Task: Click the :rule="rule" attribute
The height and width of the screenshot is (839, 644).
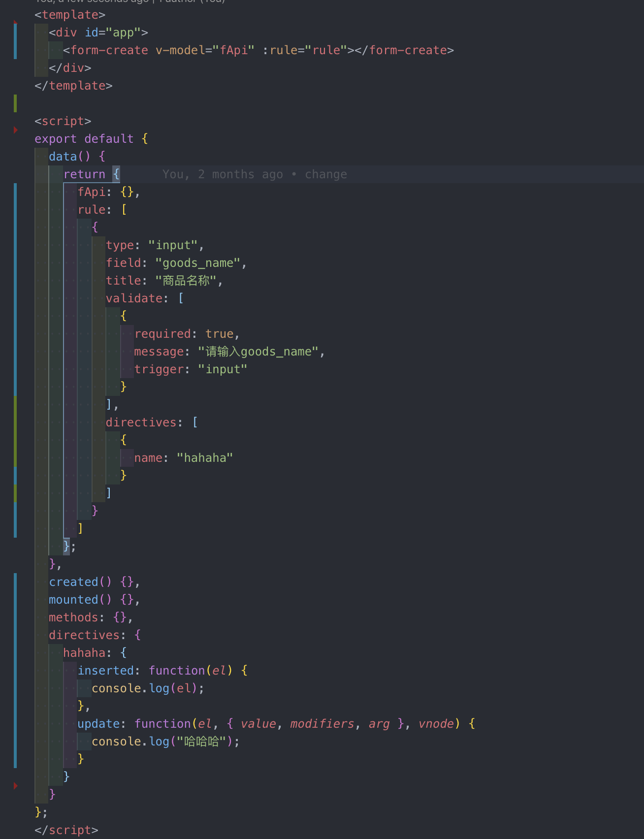Action: [305, 50]
